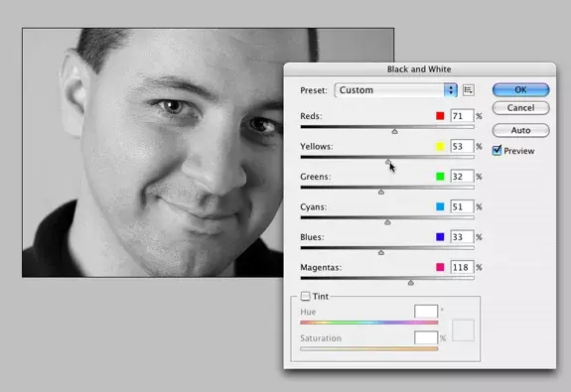Uncheck the Preview checkbox

(497, 150)
